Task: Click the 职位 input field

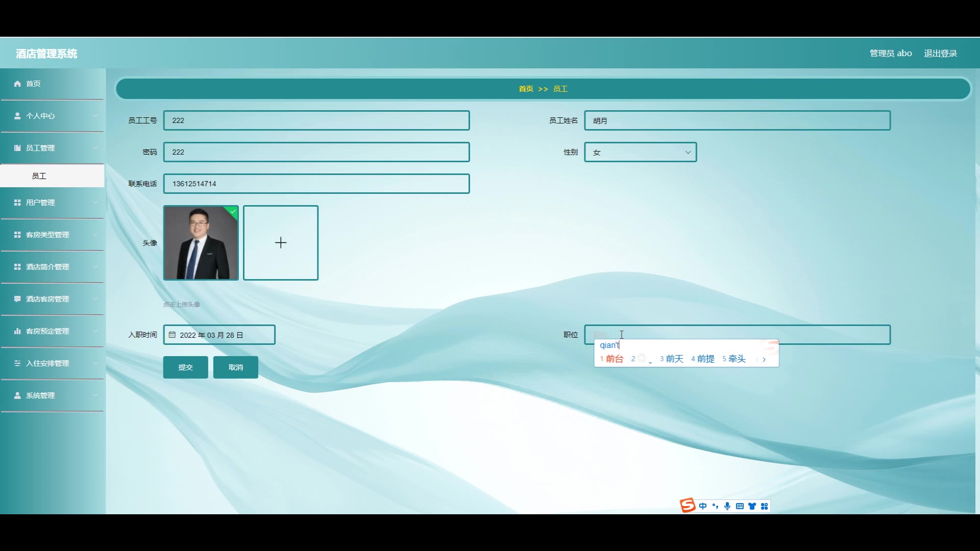Action: click(x=738, y=335)
